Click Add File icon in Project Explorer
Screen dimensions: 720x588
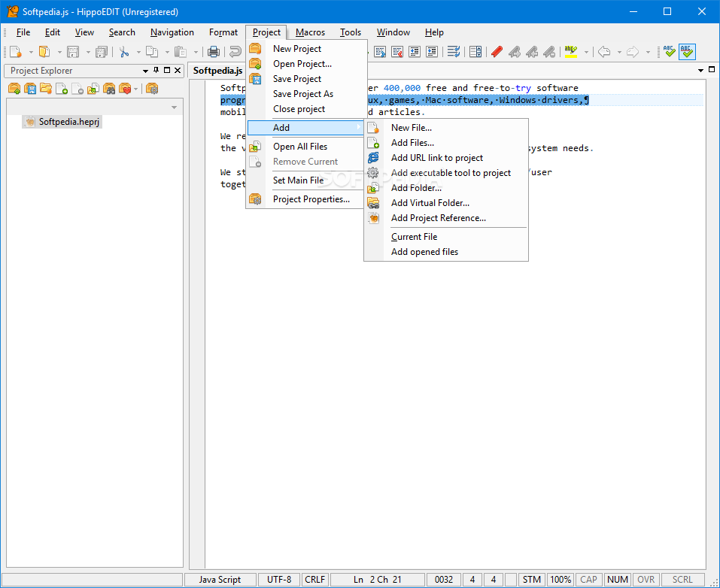point(62,89)
